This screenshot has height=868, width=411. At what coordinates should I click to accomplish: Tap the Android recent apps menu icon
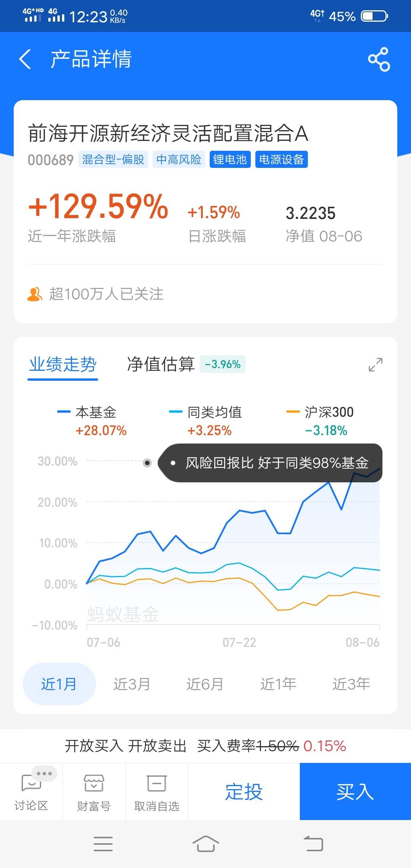click(103, 844)
